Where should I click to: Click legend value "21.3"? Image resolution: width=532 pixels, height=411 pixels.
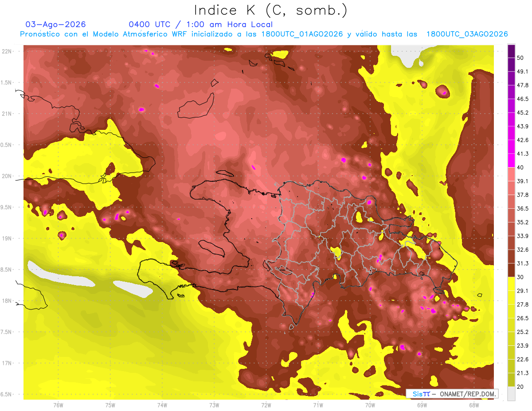click(523, 373)
